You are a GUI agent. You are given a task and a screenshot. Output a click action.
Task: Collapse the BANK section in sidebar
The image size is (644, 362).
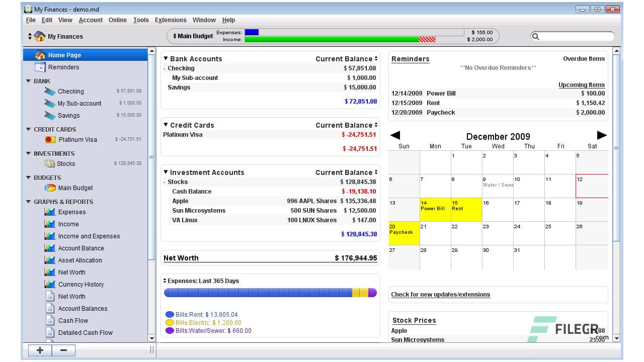tap(29, 81)
